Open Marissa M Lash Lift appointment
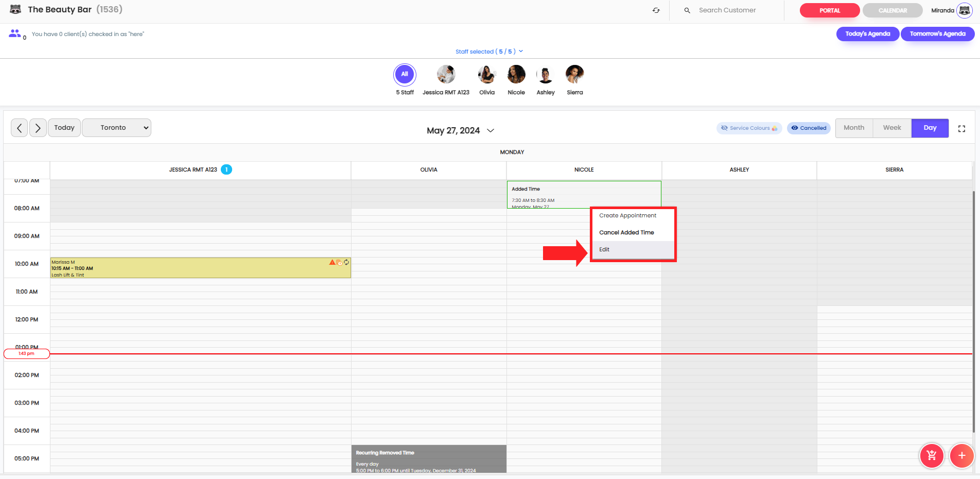Viewport: 980px width, 479px height. click(x=200, y=268)
